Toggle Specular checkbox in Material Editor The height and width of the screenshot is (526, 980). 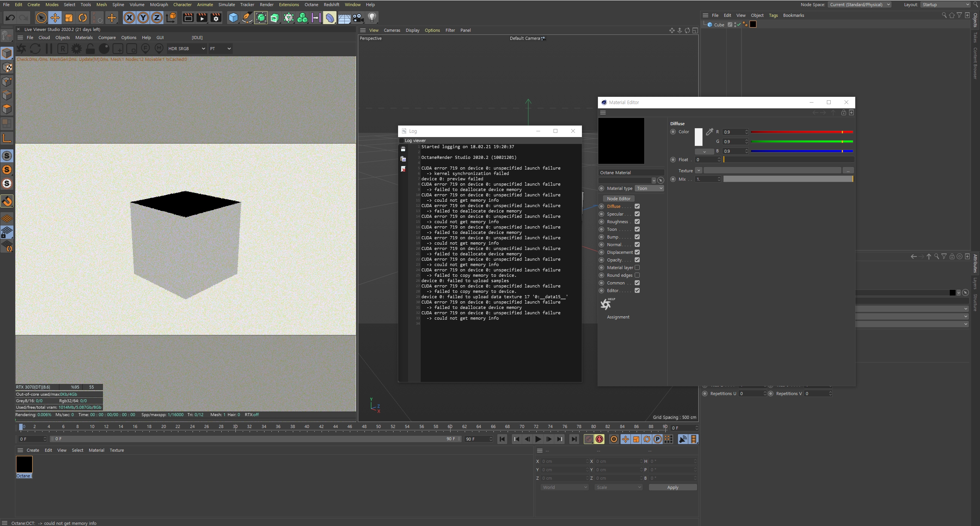pos(638,214)
